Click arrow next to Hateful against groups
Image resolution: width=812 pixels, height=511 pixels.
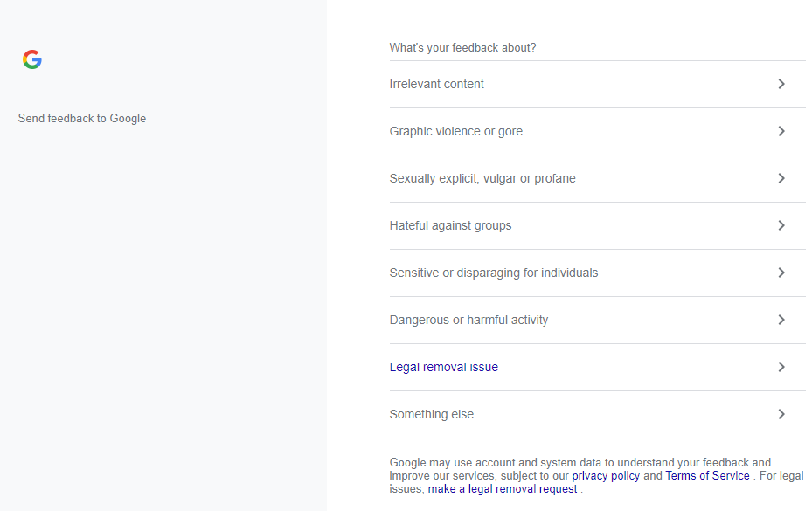coord(781,225)
